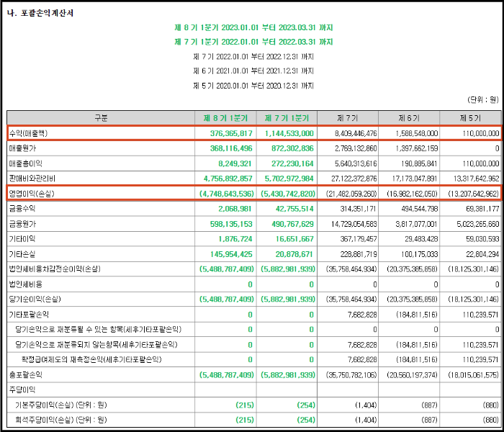Viewport: 504px width, 432px height.
Task: Select the 주당이익 row label
Action: [22, 390]
